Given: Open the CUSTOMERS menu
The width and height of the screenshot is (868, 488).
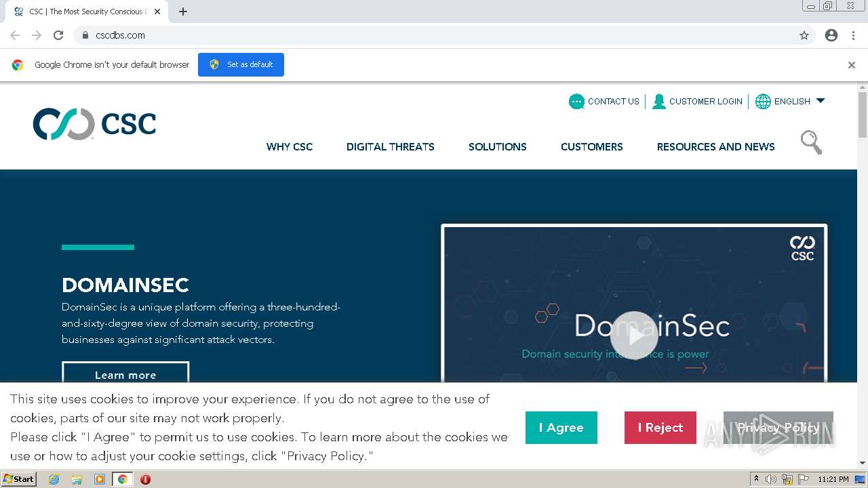Looking at the screenshot, I should 592,146.
